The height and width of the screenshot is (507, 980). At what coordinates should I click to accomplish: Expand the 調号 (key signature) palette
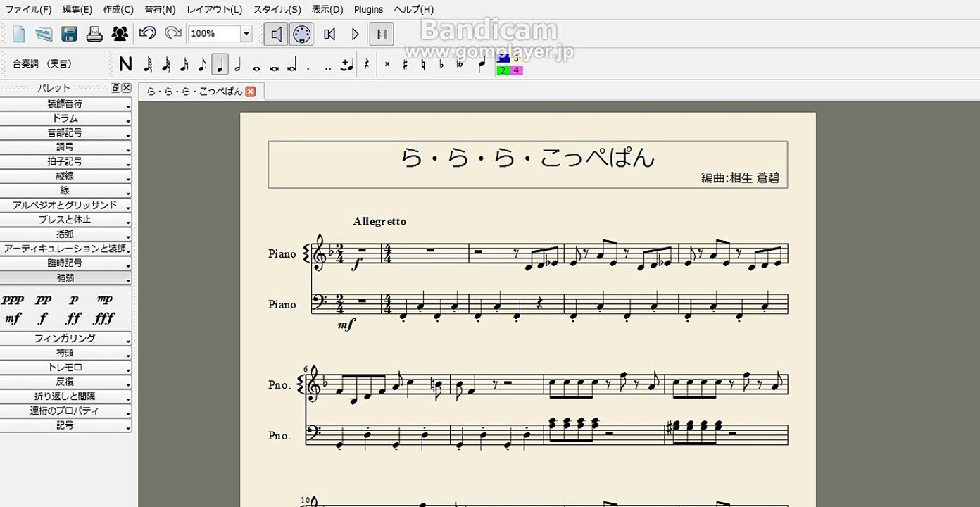tap(65, 147)
